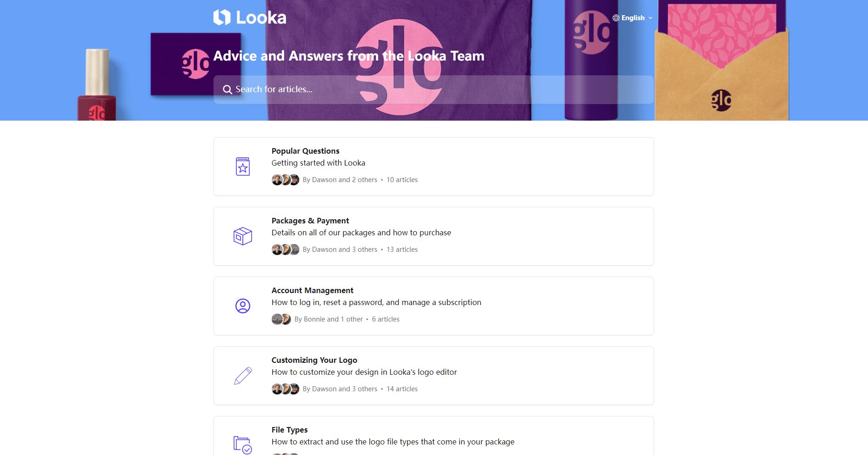Expand the language chevron arrow
Viewport: 868px width, 455px height.
pyautogui.click(x=650, y=18)
